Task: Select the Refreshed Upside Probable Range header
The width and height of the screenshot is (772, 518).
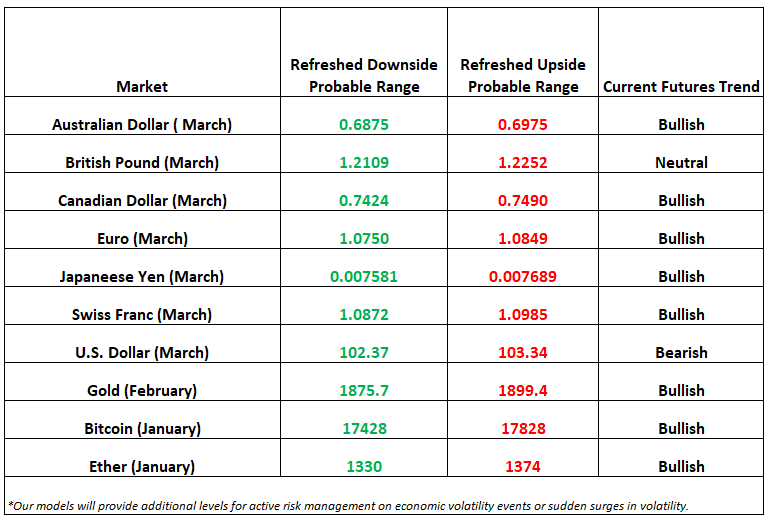Action: (x=523, y=75)
